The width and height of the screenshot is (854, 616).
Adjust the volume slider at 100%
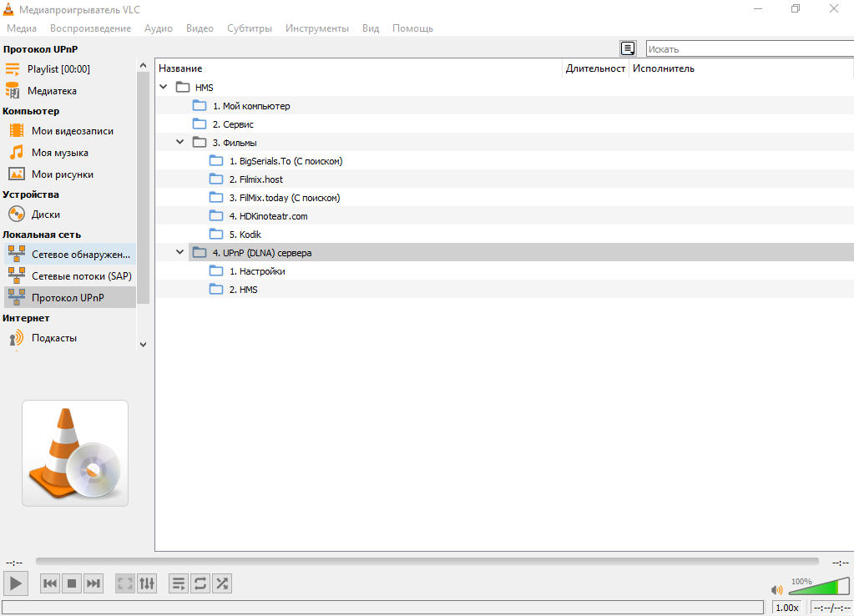[x=819, y=587]
